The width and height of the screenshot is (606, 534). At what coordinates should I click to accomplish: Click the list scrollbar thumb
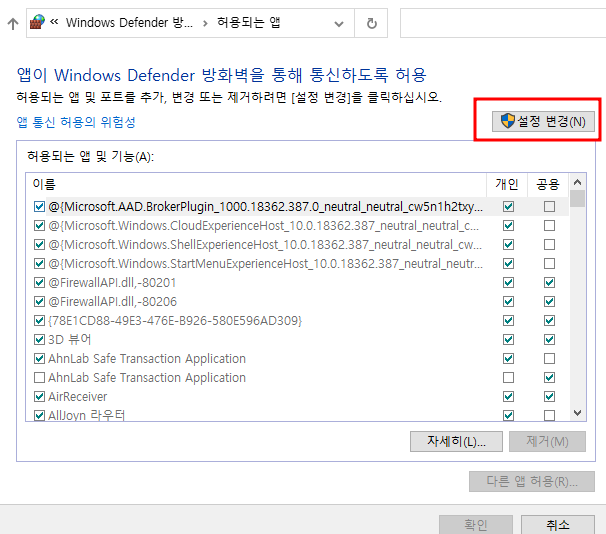[x=577, y=199]
